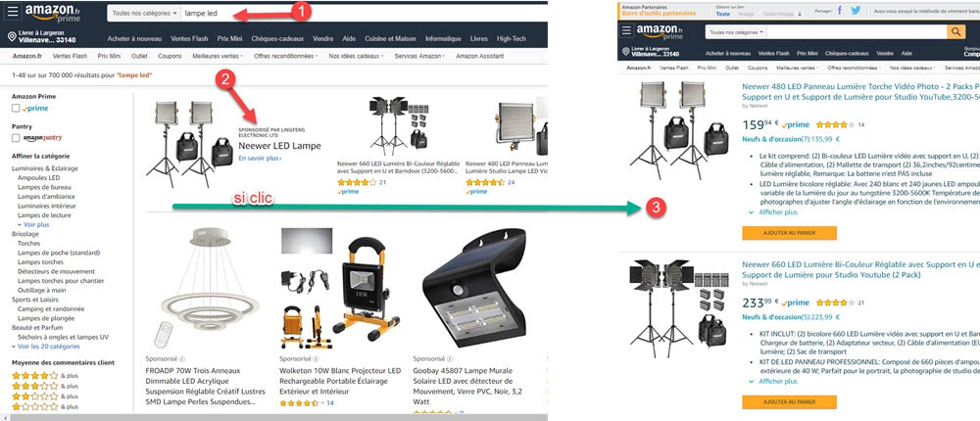Viewport: 980px width, 421px height.
Task: Click the orange search magnifier button
Action: [955, 32]
